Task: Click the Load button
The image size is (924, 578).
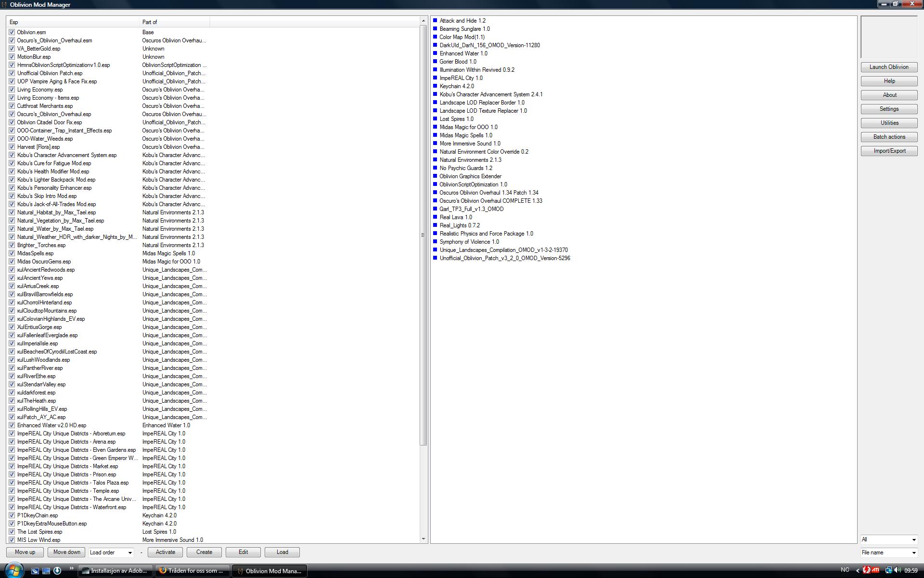Action: point(282,552)
